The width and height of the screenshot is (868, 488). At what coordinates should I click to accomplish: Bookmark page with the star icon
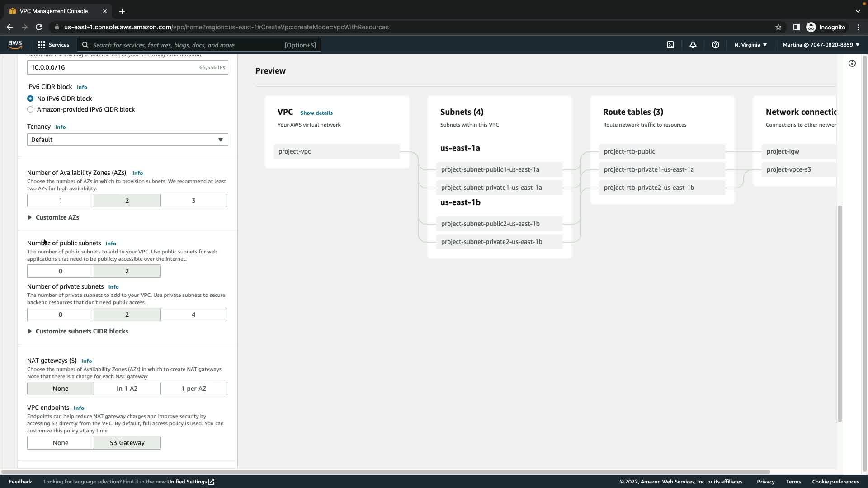tap(778, 27)
